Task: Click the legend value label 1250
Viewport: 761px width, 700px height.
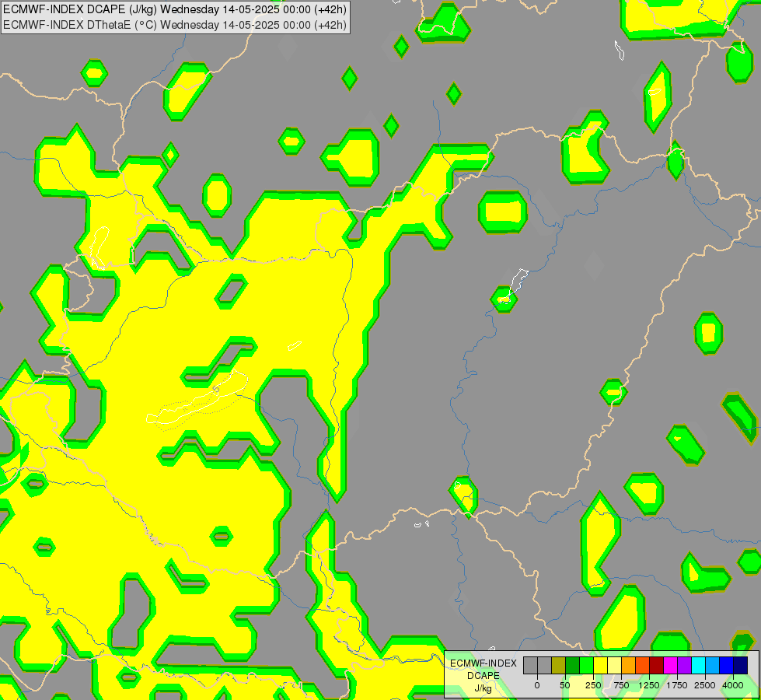Action: (x=649, y=685)
